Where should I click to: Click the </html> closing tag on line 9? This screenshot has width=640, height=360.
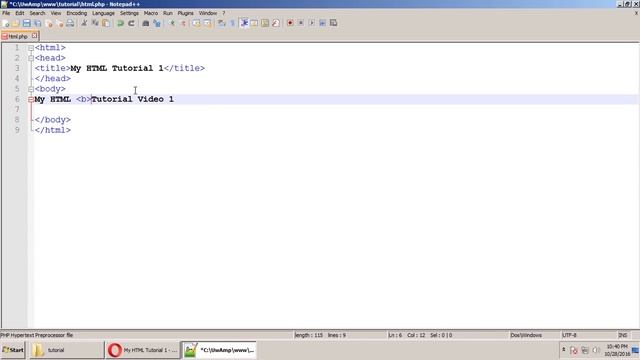pyautogui.click(x=53, y=130)
